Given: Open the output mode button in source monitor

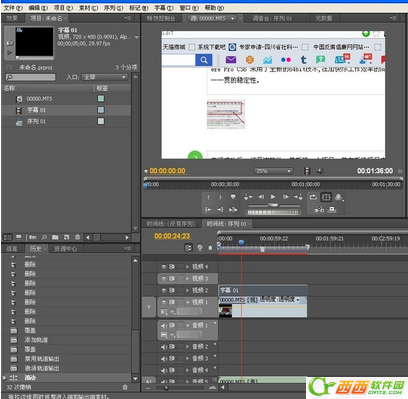Looking at the screenshot, I should (x=339, y=197).
